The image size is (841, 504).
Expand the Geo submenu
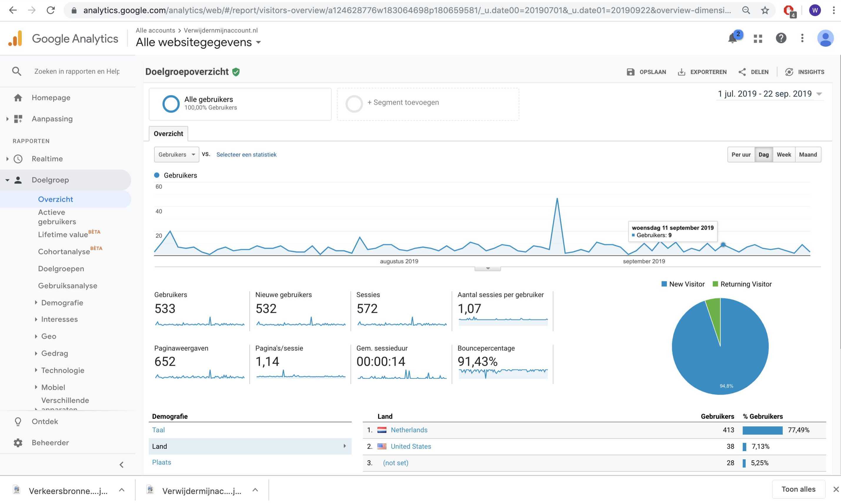click(36, 336)
